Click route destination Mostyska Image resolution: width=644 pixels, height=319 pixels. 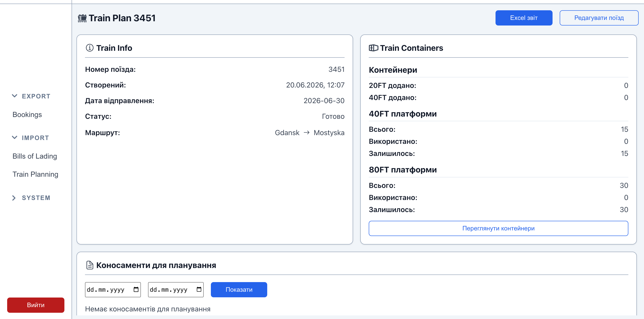coord(329,133)
